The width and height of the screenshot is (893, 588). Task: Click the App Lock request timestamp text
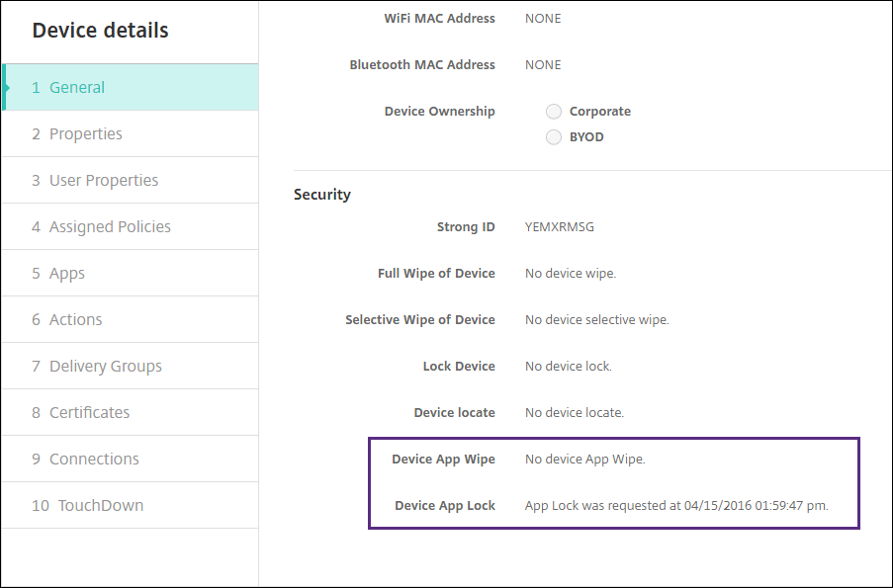click(676, 506)
